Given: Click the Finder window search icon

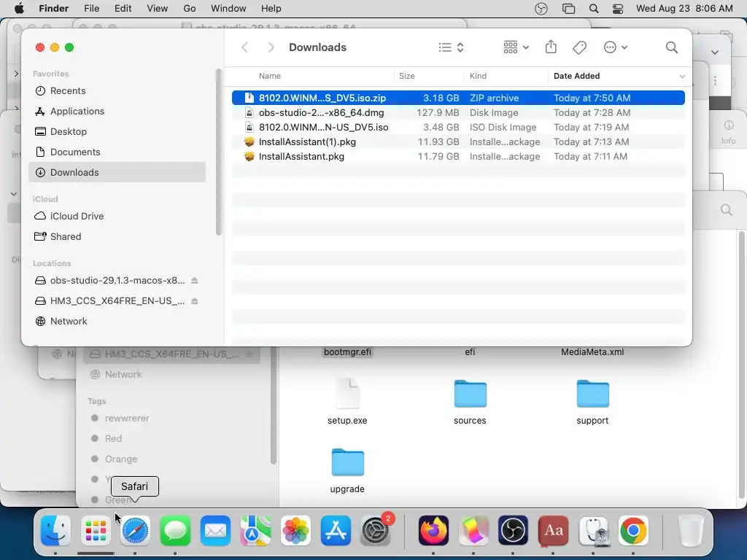Looking at the screenshot, I should 672,47.
